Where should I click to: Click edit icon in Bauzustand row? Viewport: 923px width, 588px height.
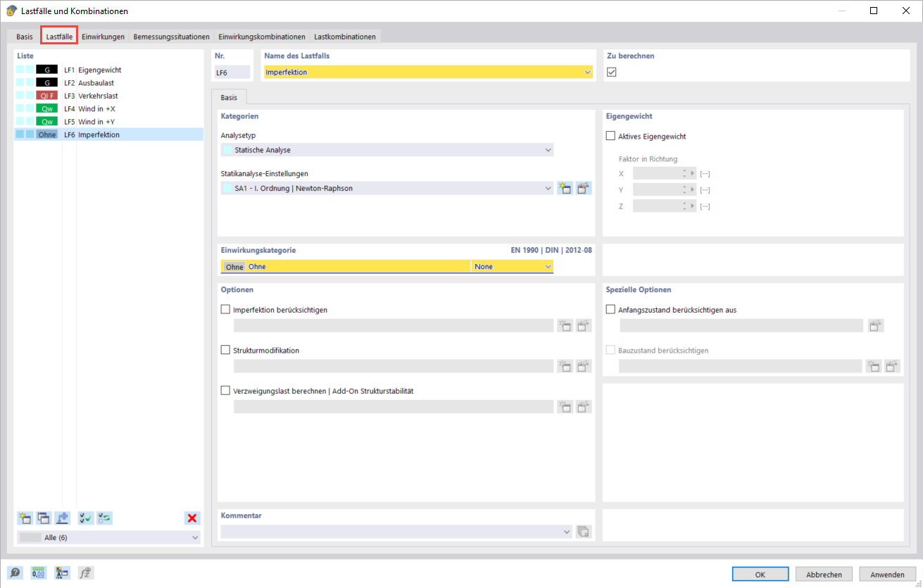(x=892, y=365)
